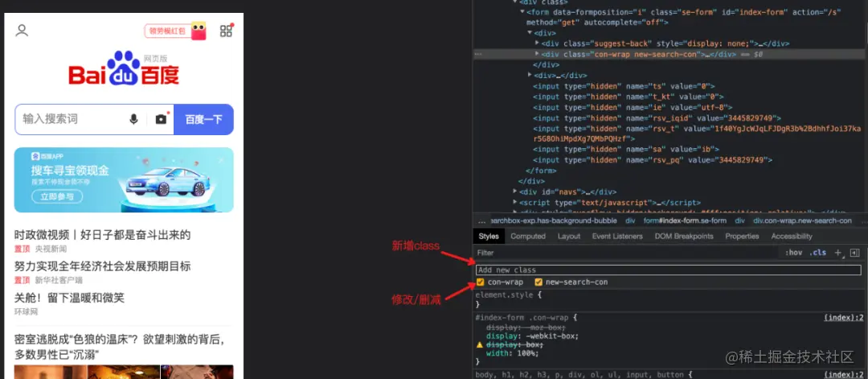The image size is (868, 379).
Task: Expand the script text/javascript node
Action: click(x=515, y=202)
